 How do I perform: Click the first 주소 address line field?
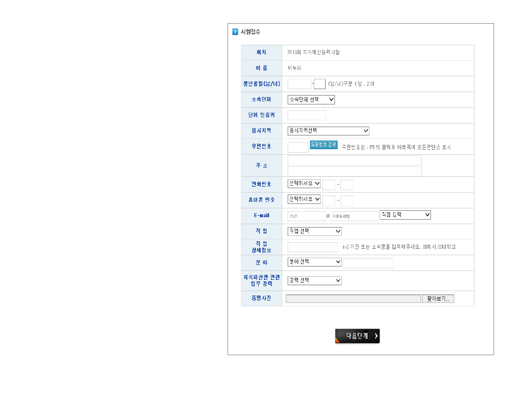[x=354, y=160]
